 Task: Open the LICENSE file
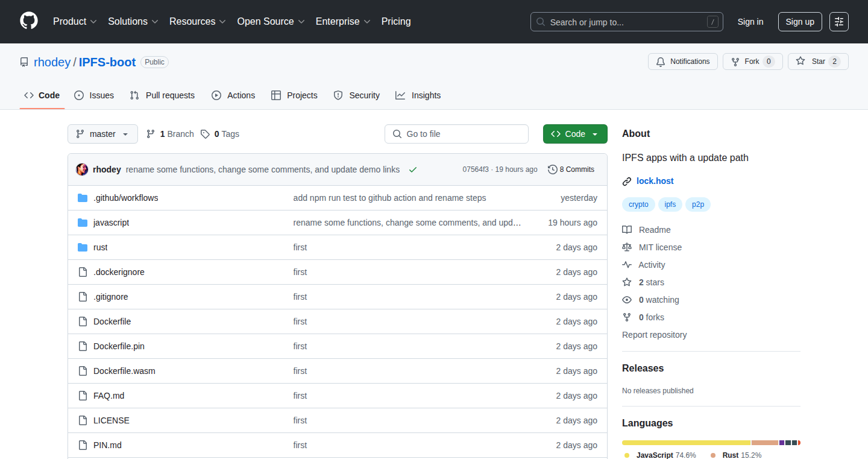click(112, 420)
